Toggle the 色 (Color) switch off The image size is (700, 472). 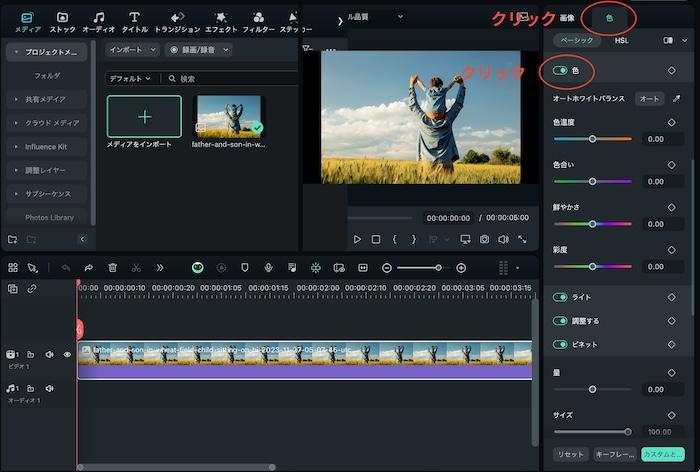coord(561,71)
